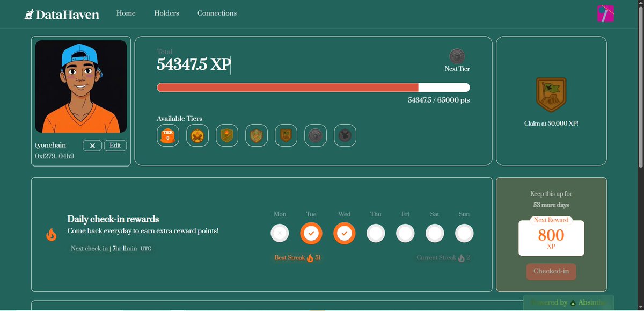The height and width of the screenshot is (311, 644).
Task: Click the tyonchain profile picture
Action: 81,86
